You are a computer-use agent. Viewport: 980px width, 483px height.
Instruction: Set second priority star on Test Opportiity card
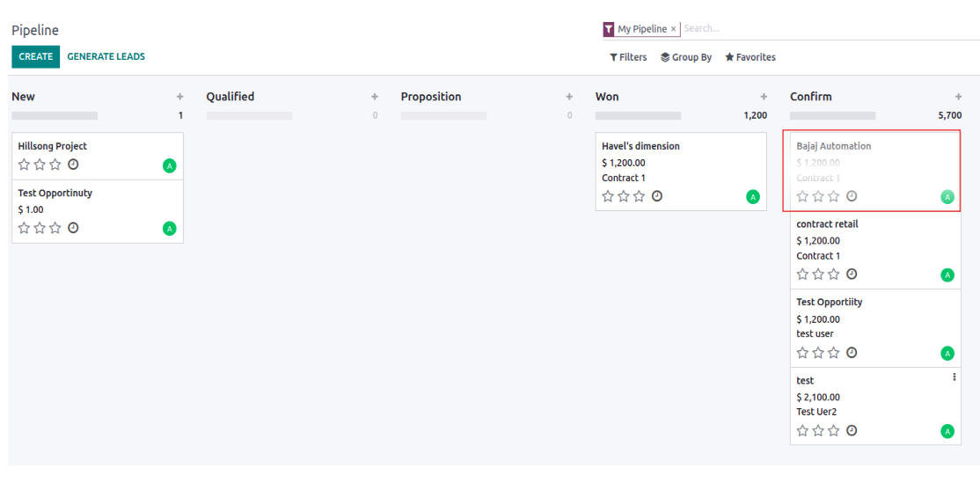(x=818, y=353)
